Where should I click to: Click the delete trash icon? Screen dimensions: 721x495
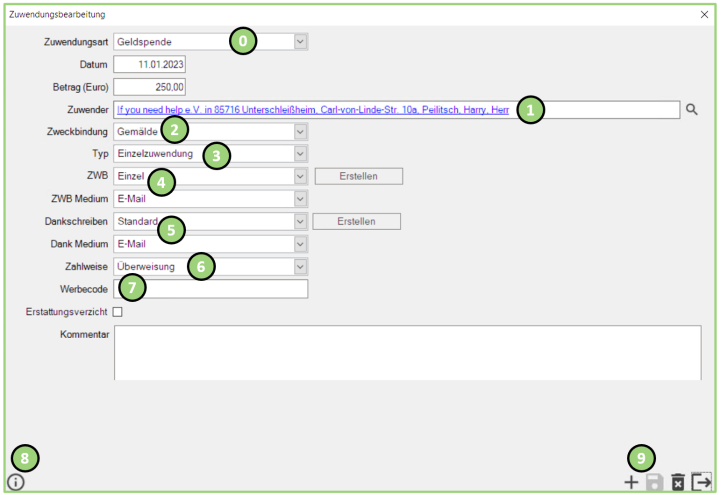click(x=677, y=482)
